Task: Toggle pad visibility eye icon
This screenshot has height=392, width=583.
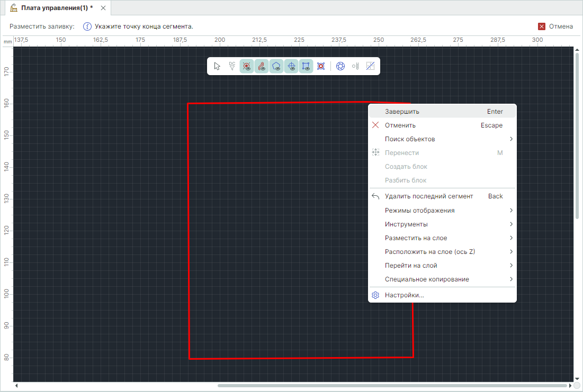Action: (x=247, y=66)
